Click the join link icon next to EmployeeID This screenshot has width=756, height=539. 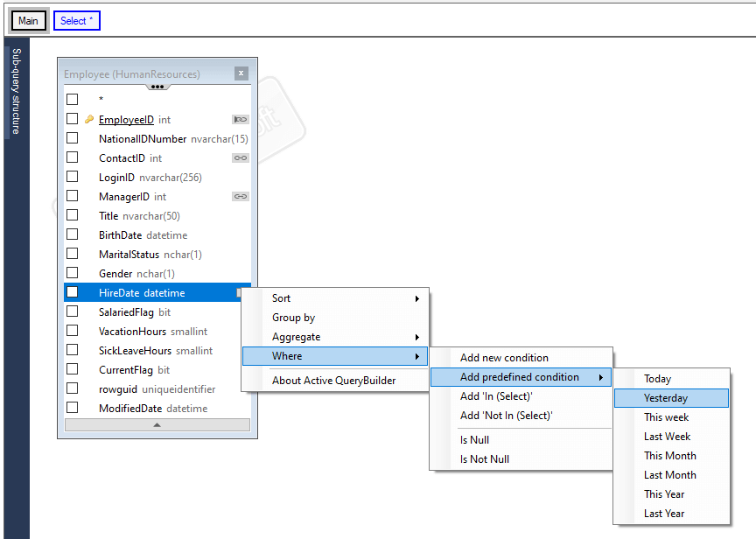[239, 119]
